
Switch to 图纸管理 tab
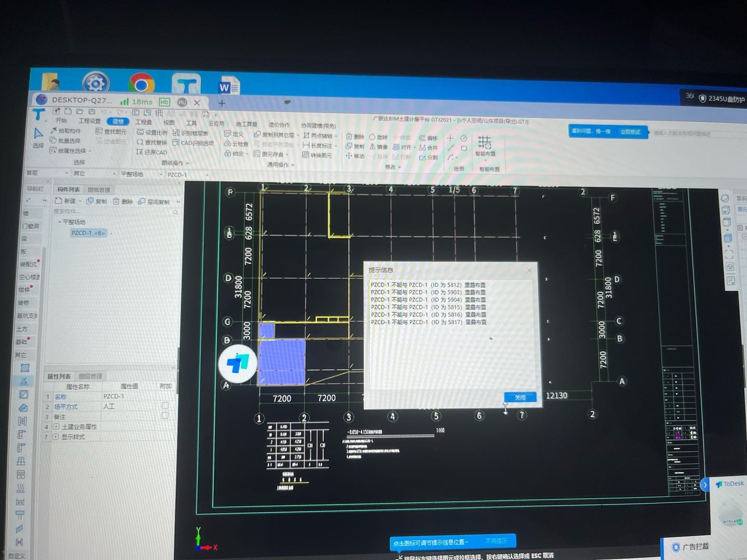[99, 190]
